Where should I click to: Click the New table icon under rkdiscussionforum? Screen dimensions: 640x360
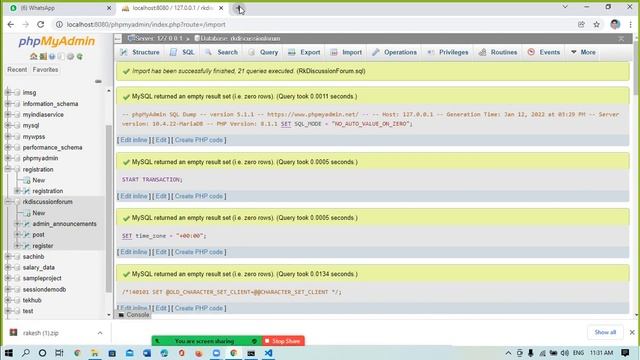click(27, 213)
